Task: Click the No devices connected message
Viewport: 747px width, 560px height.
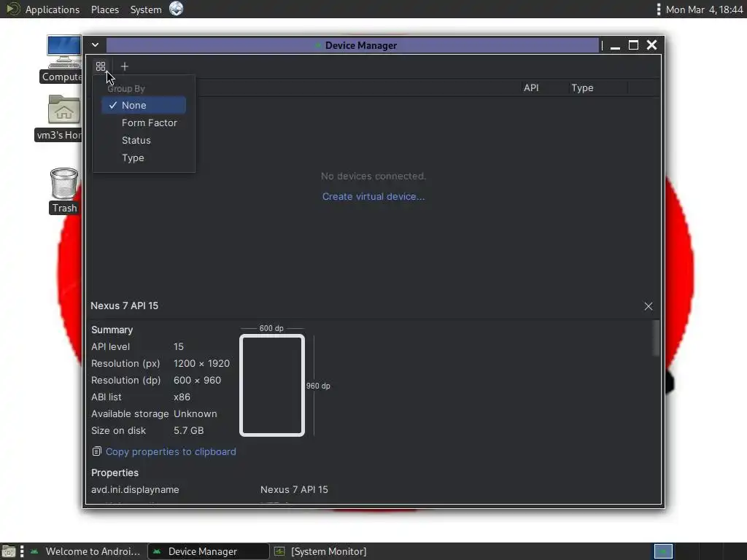Action: tap(373, 176)
